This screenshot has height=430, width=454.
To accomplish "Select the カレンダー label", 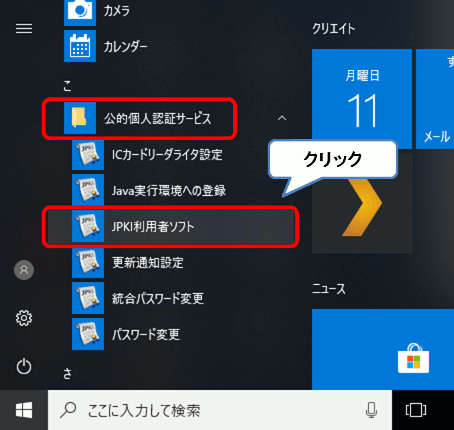I will coord(125,46).
